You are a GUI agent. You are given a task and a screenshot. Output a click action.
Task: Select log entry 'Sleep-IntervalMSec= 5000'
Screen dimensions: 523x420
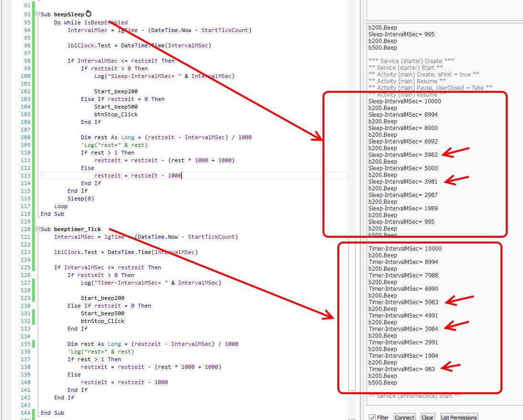(403, 168)
